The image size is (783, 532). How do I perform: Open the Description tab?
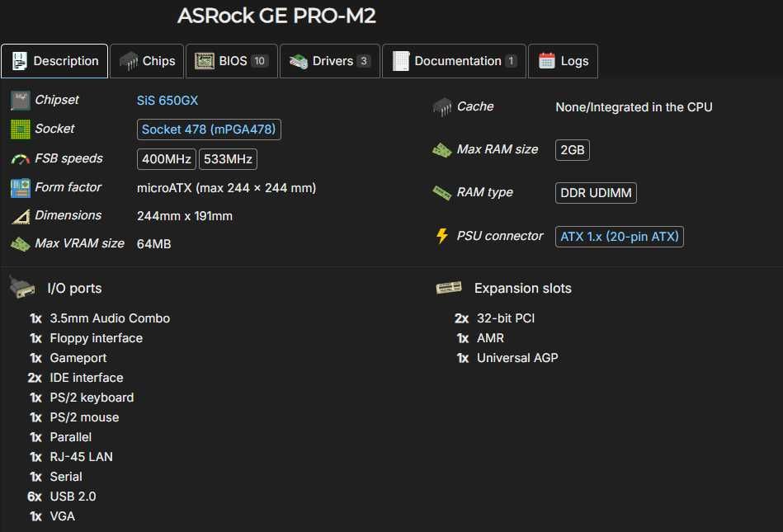click(54, 61)
